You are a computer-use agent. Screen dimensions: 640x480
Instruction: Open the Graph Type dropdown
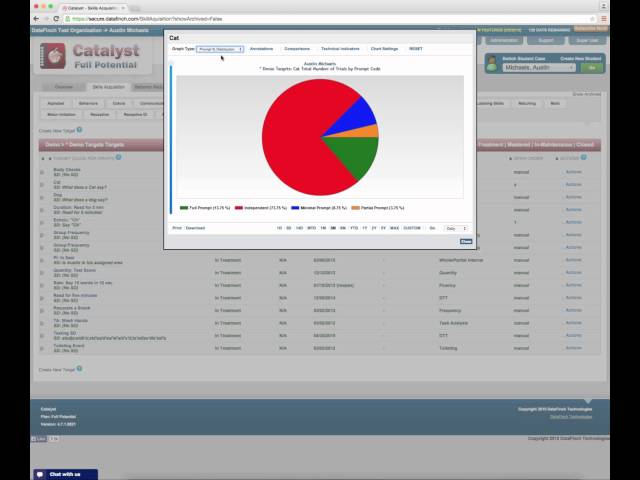pyautogui.click(x=220, y=49)
